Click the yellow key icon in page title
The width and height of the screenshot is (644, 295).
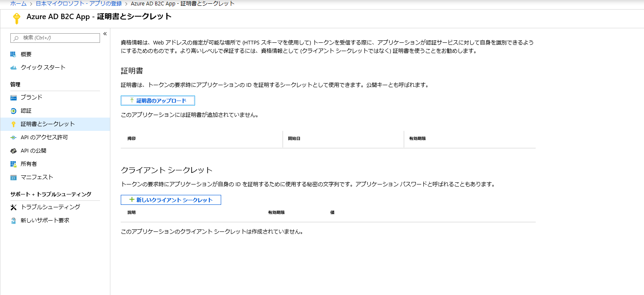click(x=17, y=18)
